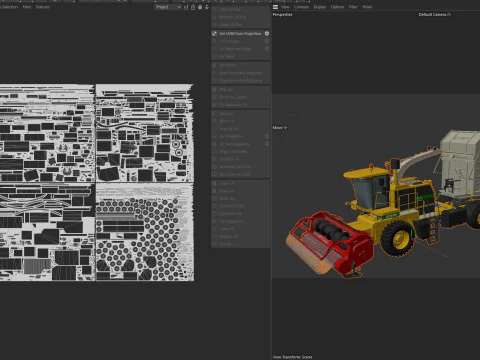
Task: Open the UV editor Selection menu
Action: click(9, 7)
